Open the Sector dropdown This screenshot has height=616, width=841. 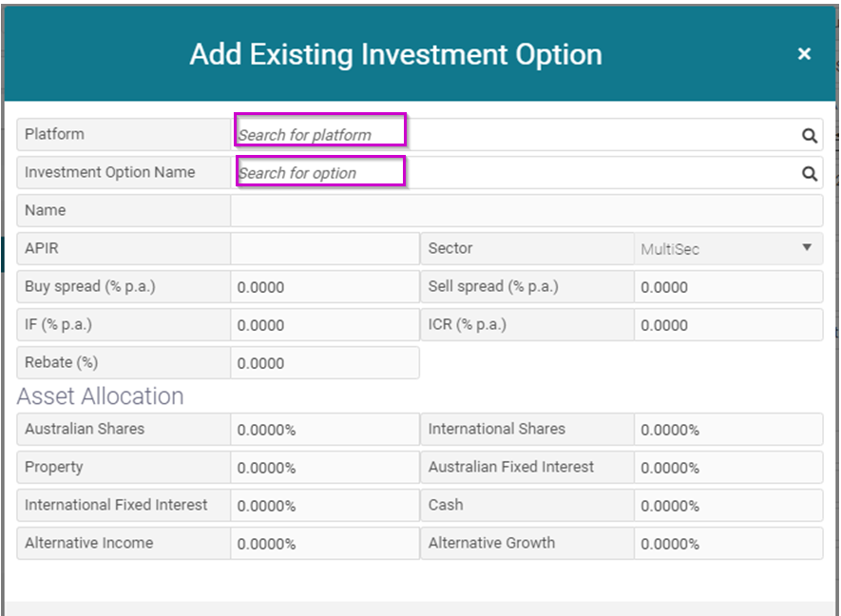click(x=727, y=249)
